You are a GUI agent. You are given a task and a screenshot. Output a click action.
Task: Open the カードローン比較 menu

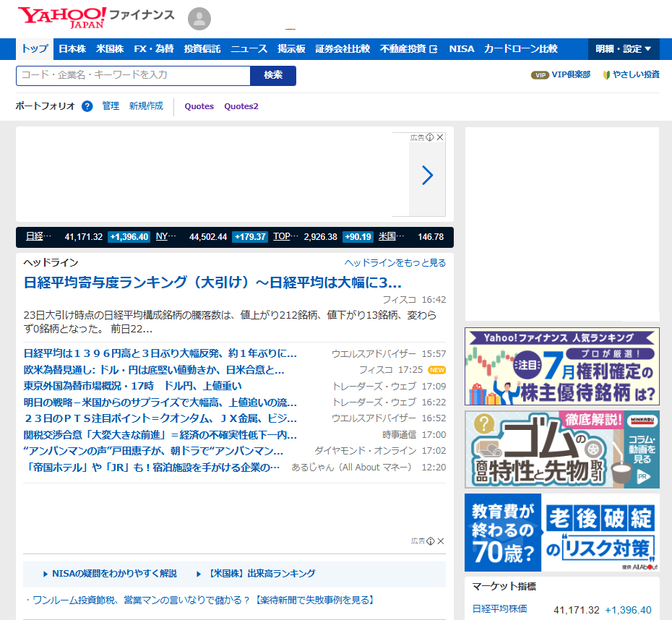tap(521, 49)
